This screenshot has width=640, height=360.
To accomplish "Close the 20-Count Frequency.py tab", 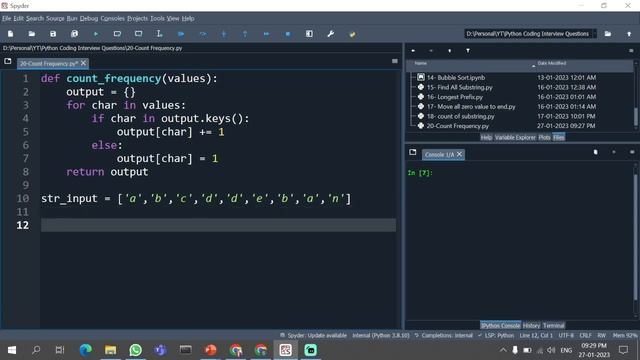I will pos(83,63).
